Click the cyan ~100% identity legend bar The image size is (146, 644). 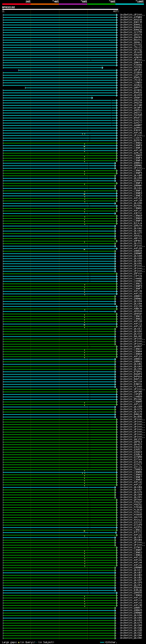[130, 4]
